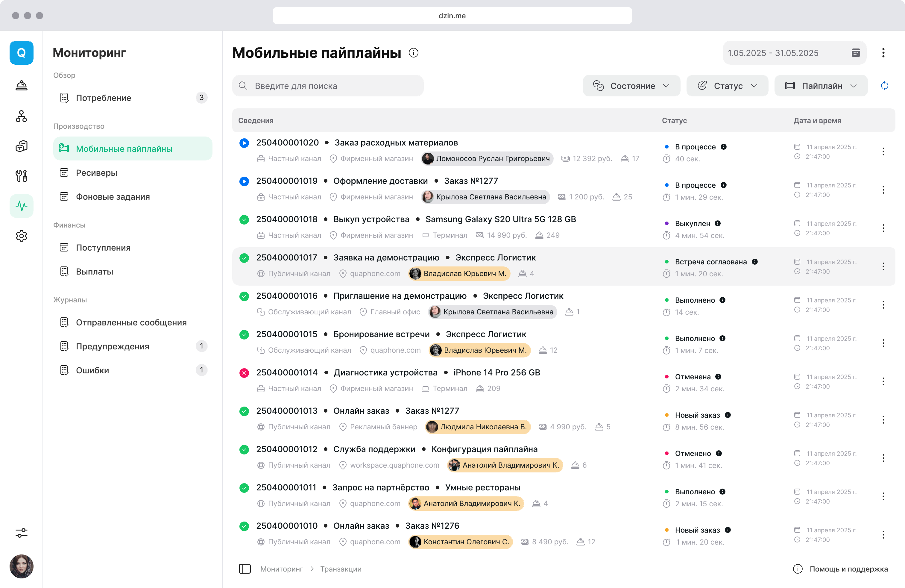This screenshot has height=588, width=905.
Task: Open Ошибки from the Журналы section
Action: coord(92,370)
